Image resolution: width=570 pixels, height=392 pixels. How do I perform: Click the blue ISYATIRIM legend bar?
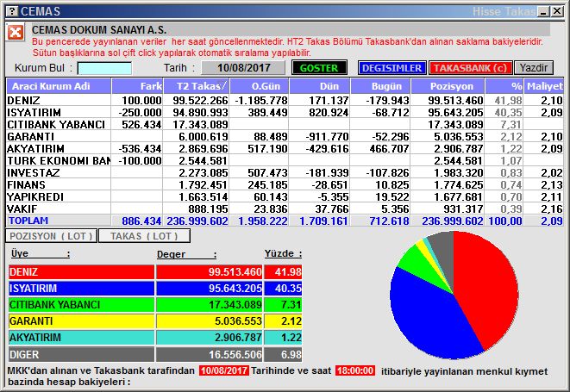pyautogui.click(x=81, y=288)
